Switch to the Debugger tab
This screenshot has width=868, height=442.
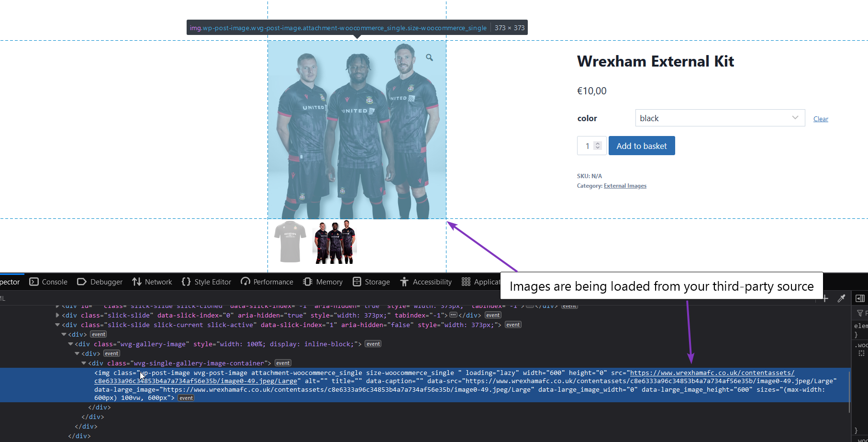[100, 282]
